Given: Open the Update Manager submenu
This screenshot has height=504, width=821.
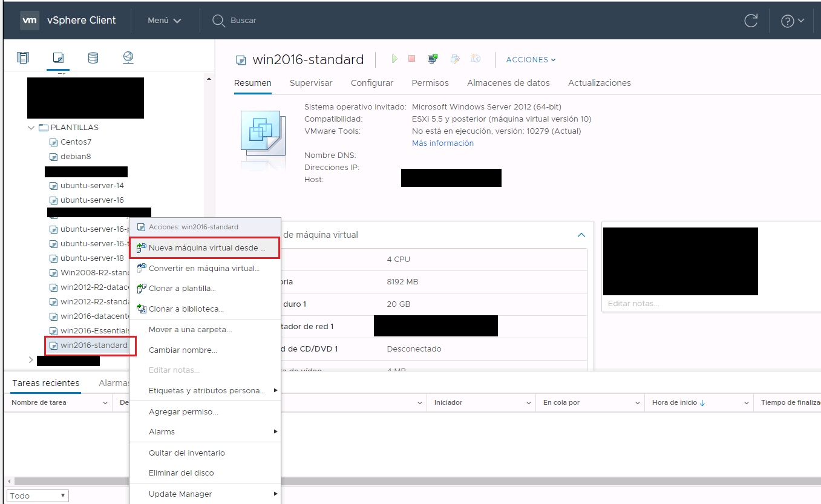Looking at the screenshot, I should click(205, 494).
